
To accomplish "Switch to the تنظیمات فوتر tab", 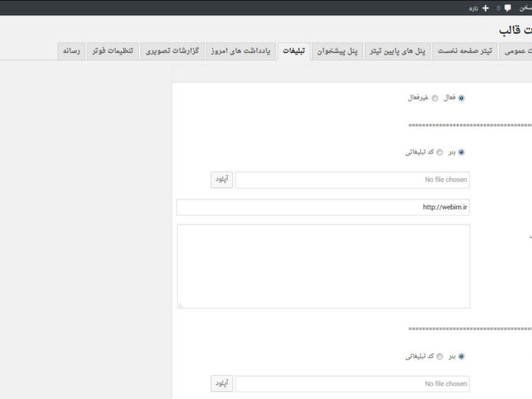I will (112, 51).
